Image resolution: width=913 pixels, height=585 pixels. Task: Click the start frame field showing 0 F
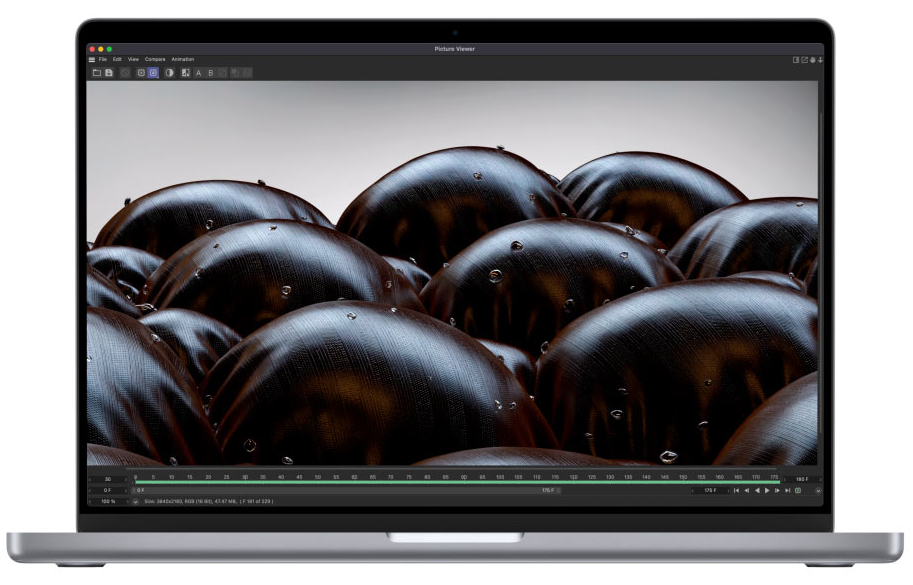click(x=108, y=490)
